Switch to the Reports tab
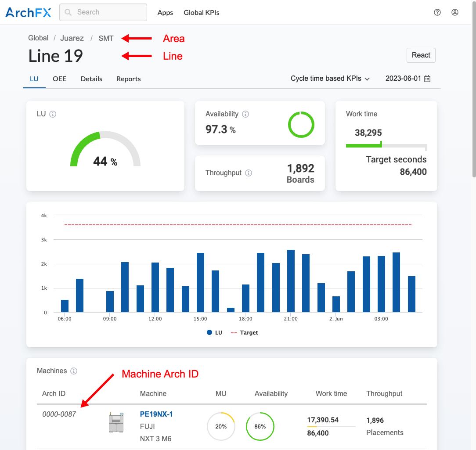This screenshot has width=476, height=450. point(128,79)
